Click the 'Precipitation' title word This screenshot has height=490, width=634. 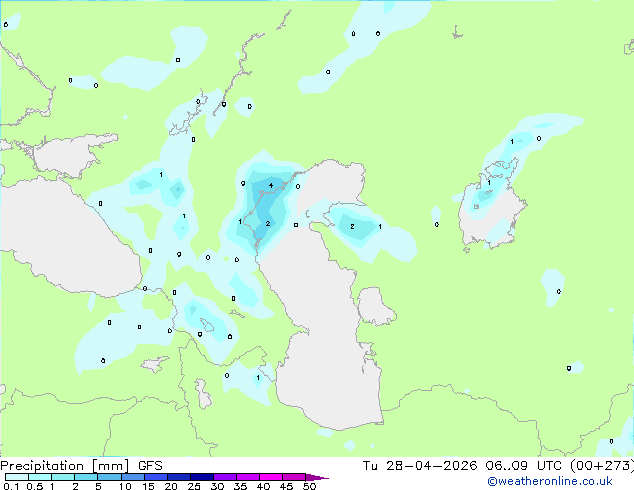tap(42, 466)
